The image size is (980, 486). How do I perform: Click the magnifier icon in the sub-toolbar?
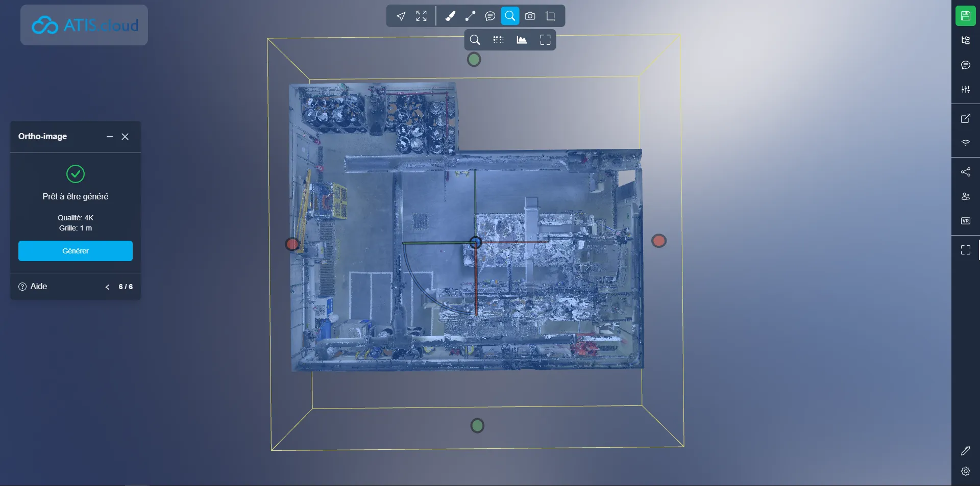[x=475, y=40]
